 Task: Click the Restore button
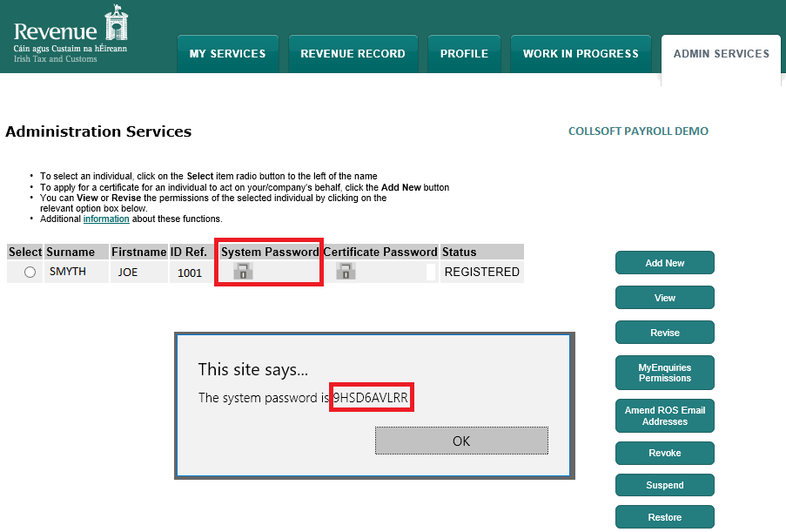[664, 517]
